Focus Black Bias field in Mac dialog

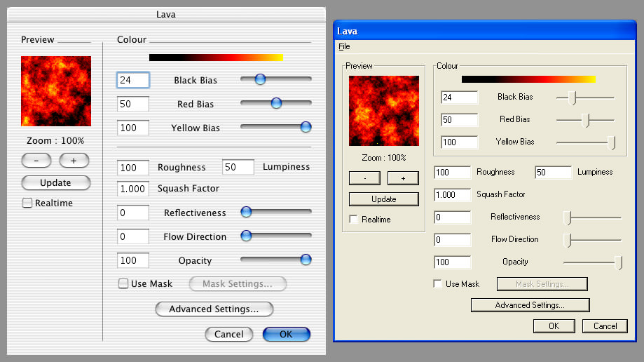coord(133,80)
